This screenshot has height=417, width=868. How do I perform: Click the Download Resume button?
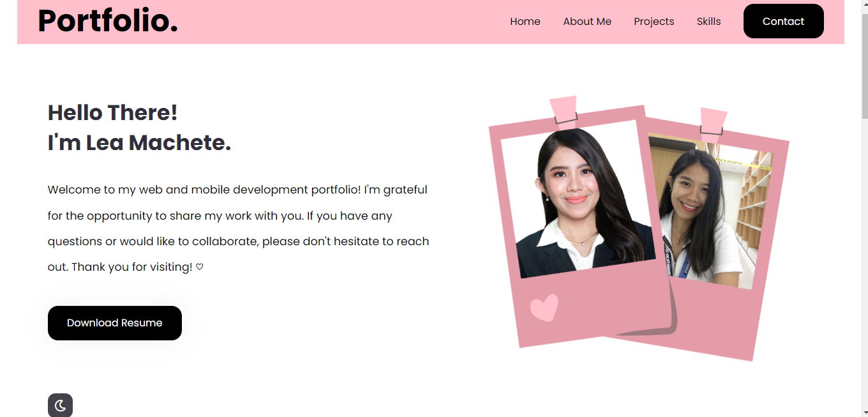(115, 323)
